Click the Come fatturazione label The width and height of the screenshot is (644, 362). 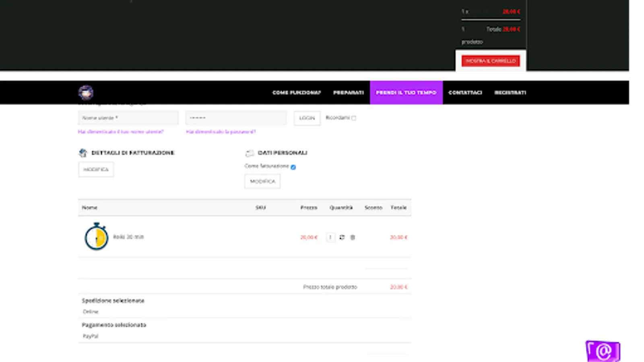(x=267, y=166)
